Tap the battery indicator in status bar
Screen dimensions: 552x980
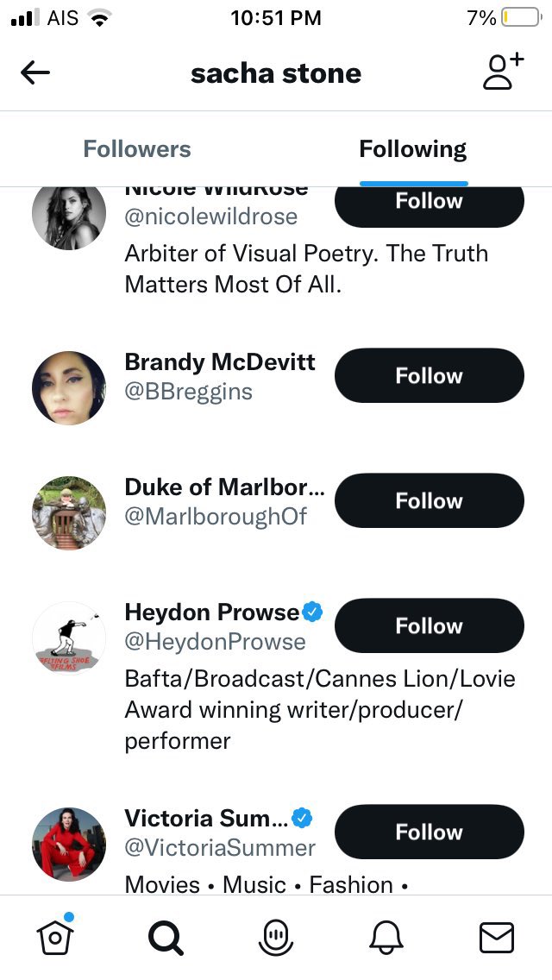tap(519, 17)
